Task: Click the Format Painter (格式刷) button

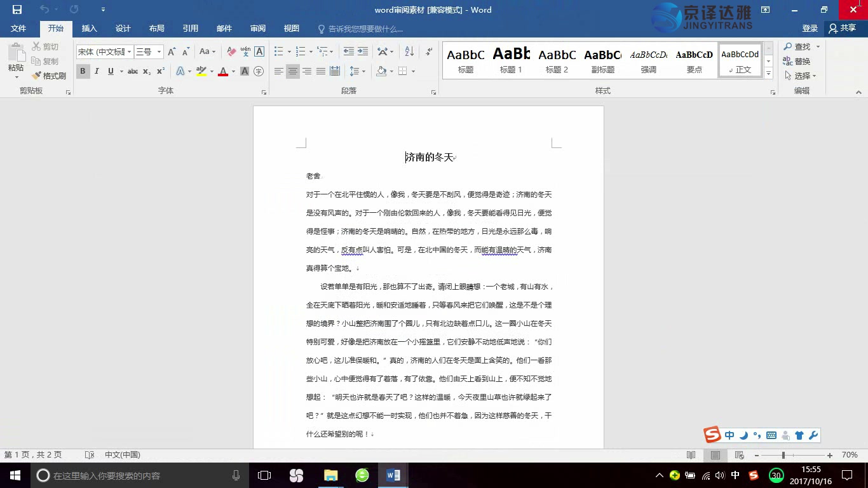Action: point(50,76)
